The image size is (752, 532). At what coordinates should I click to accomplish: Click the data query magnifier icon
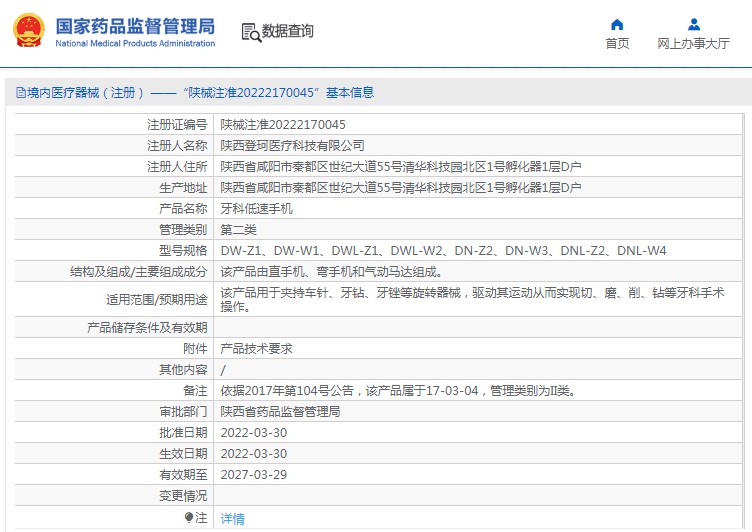[251, 33]
